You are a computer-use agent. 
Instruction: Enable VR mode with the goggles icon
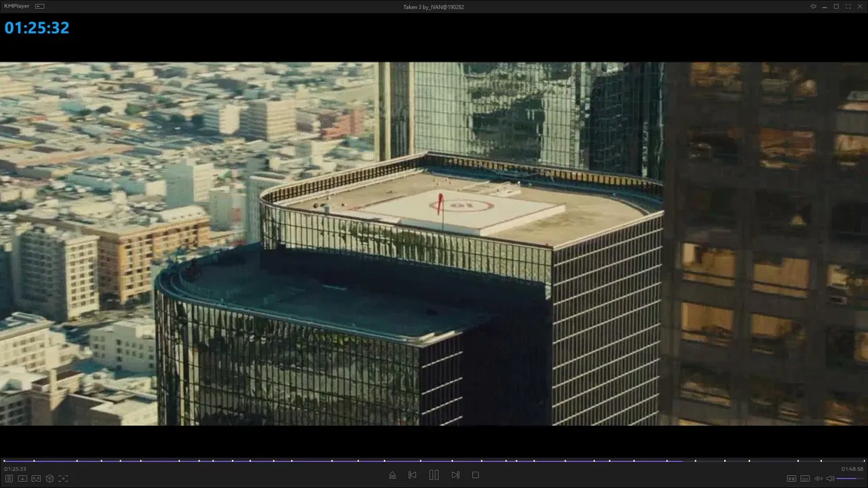pyautogui.click(x=36, y=479)
